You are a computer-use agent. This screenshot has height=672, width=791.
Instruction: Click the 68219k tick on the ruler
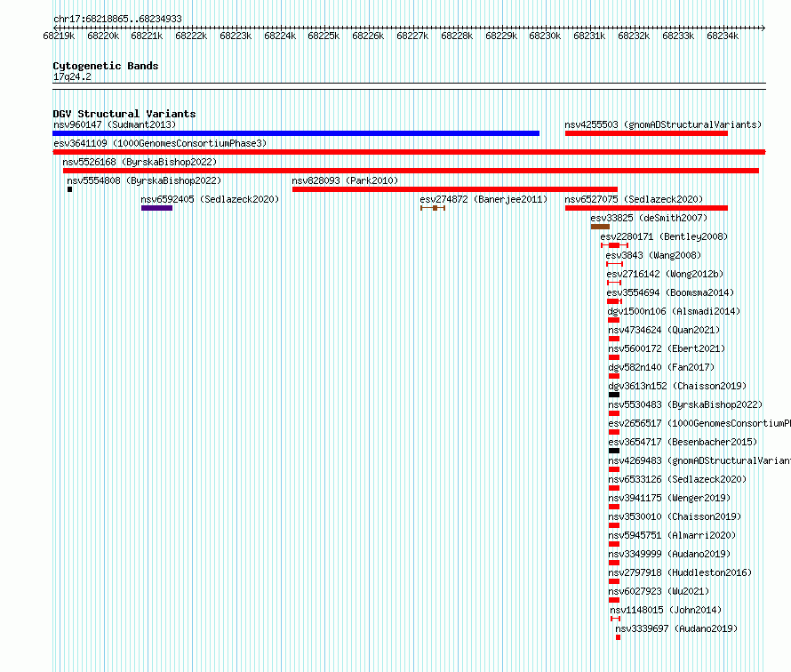click(59, 36)
